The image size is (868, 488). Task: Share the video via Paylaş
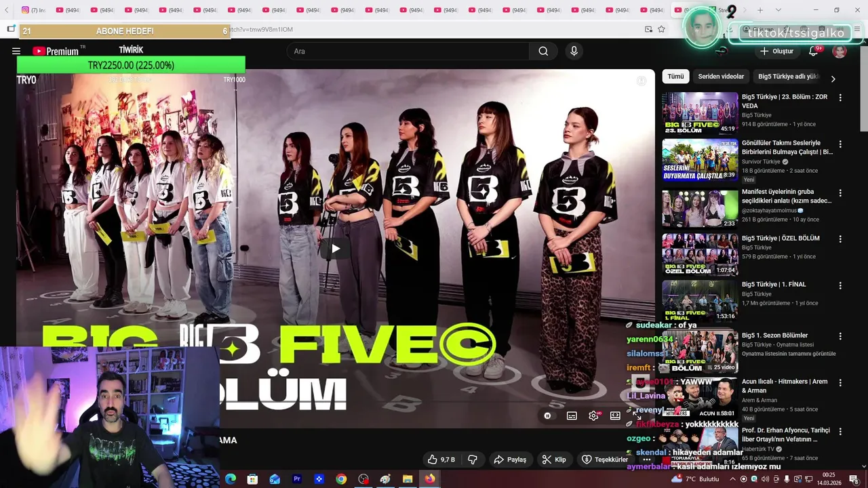pos(510,460)
